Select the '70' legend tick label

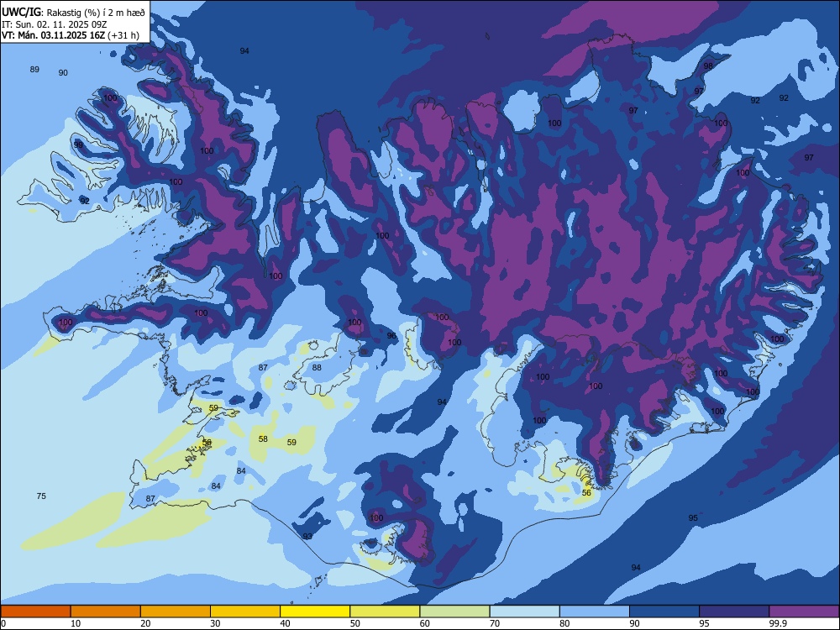495,623
